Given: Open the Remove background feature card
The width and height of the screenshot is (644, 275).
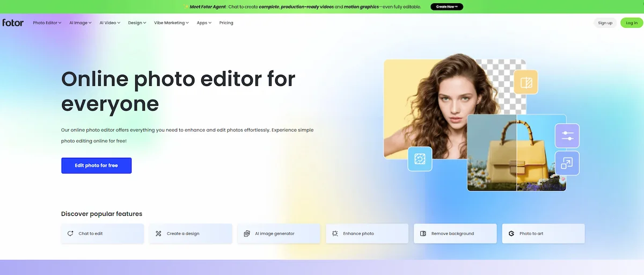Looking at the screenshot, I should pyautogui.click(x=455, y=234).
